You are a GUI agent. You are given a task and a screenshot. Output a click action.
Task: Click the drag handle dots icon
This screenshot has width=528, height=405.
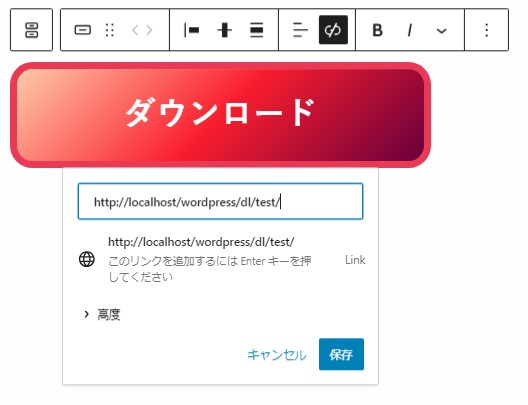110,30
